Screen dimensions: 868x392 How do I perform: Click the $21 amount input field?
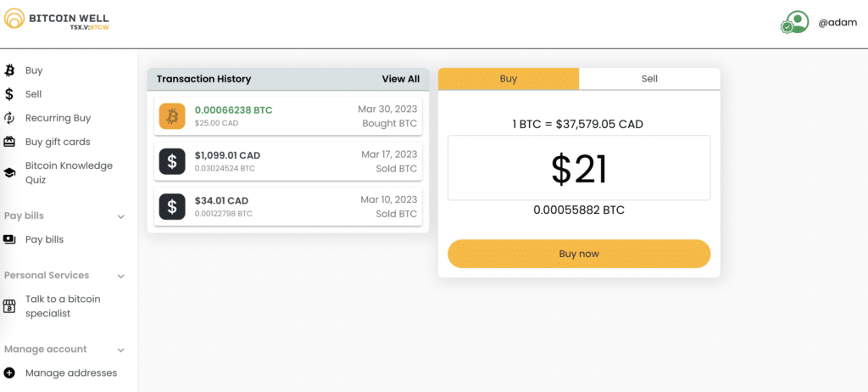coord(579,168)
